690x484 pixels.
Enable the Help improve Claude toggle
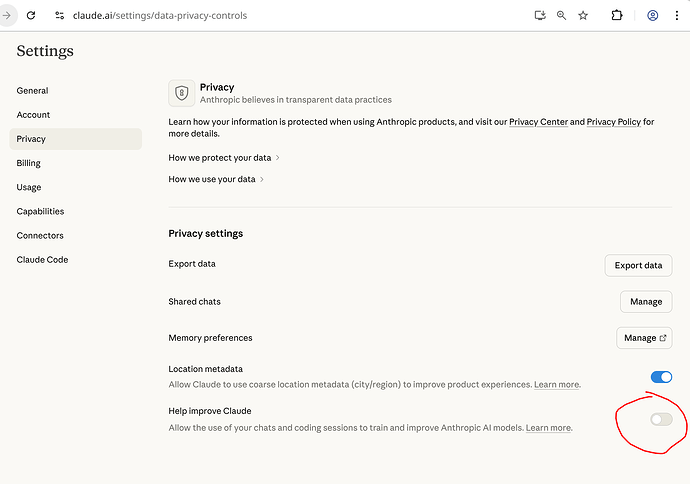661,419
